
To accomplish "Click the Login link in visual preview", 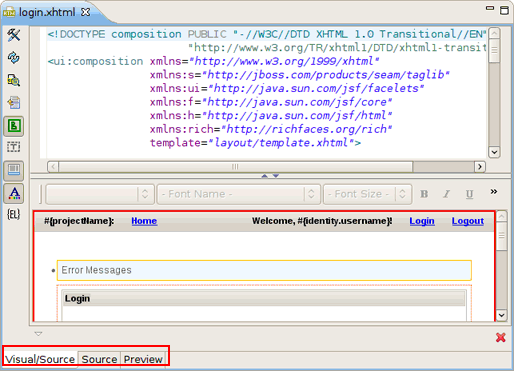I will 422,221.
